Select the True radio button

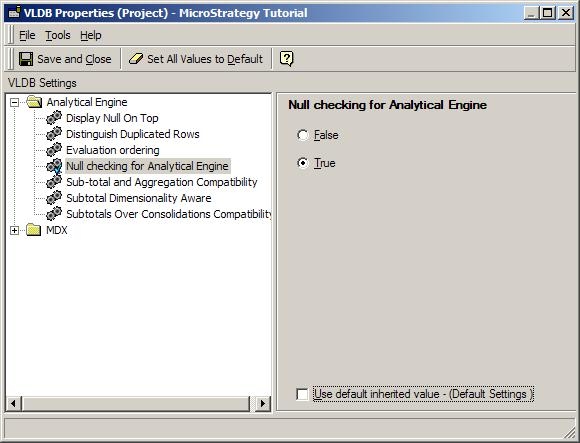click(303, 163)
